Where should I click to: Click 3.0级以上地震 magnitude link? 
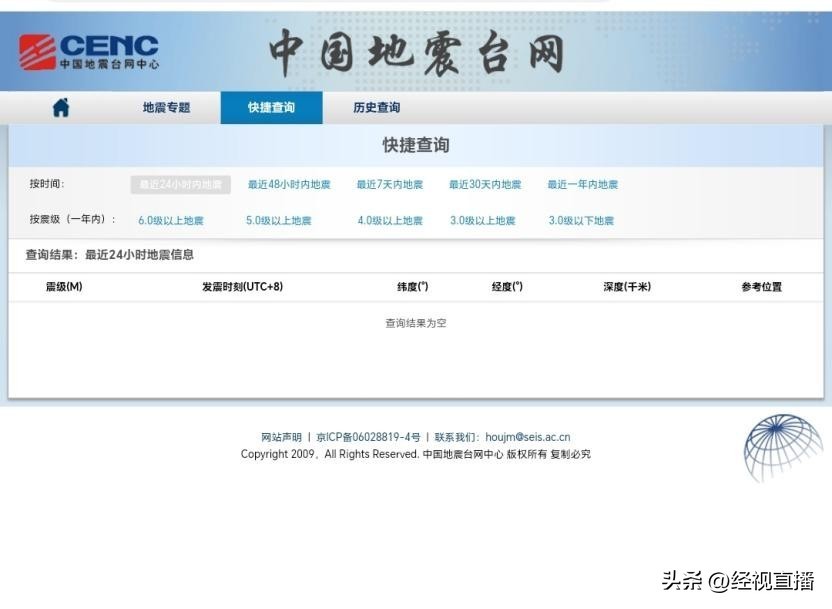483,221
